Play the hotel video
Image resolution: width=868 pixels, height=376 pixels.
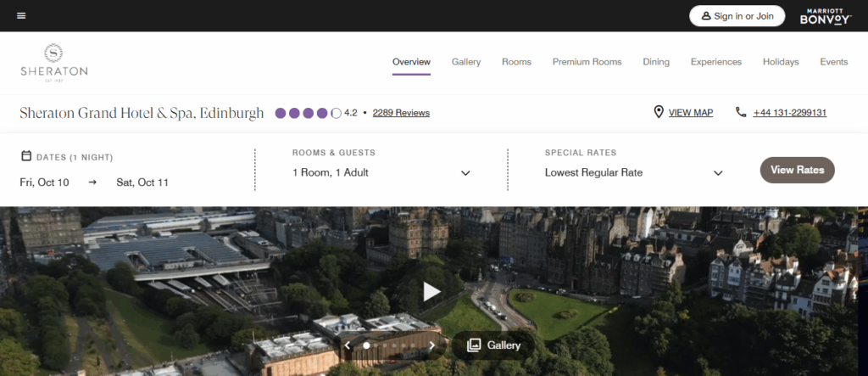[x=431, y=291]
